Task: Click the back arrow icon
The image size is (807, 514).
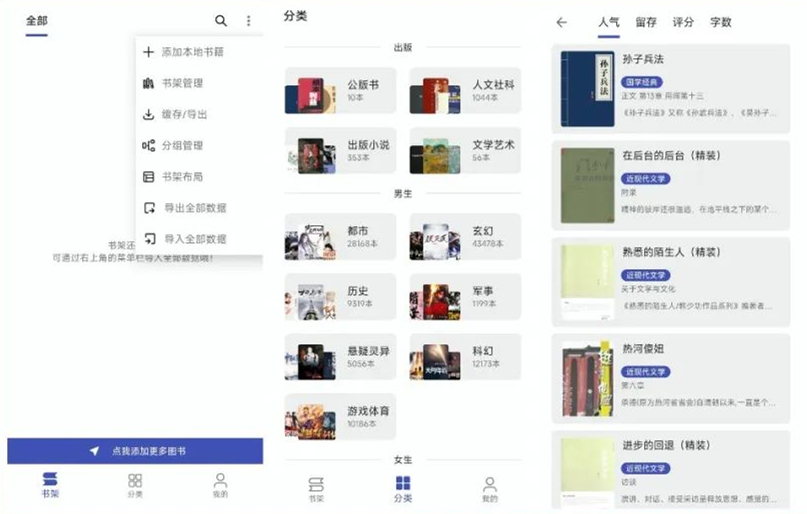Action: pos(562,22)
